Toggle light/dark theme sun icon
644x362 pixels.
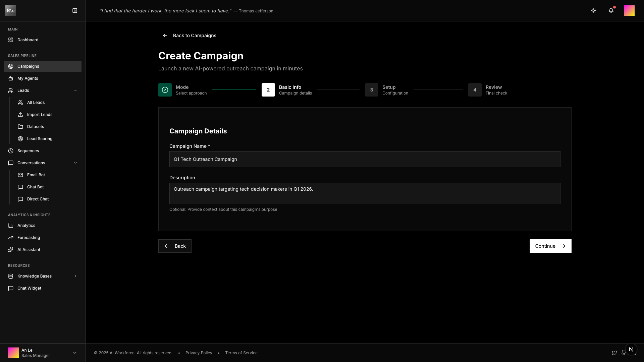pos(593,11)
